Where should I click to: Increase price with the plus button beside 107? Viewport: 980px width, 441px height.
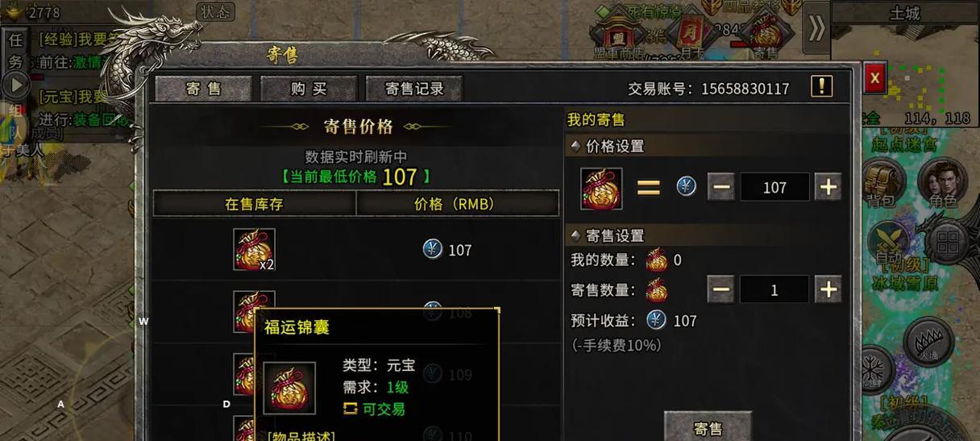point(828,187)
